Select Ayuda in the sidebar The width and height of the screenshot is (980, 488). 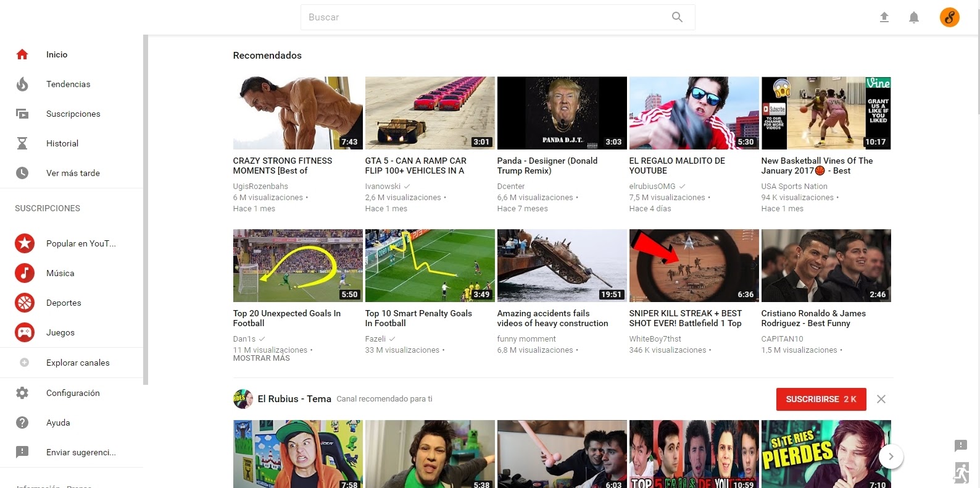pyautogui.click(x=58, y=423)
